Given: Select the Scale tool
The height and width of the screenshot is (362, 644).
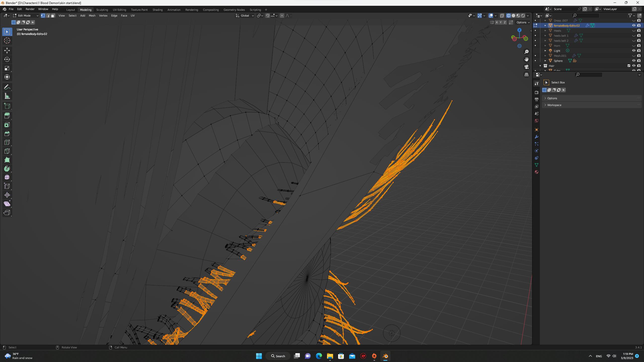Looking at the screenshot, I should (x=7, y=68).
